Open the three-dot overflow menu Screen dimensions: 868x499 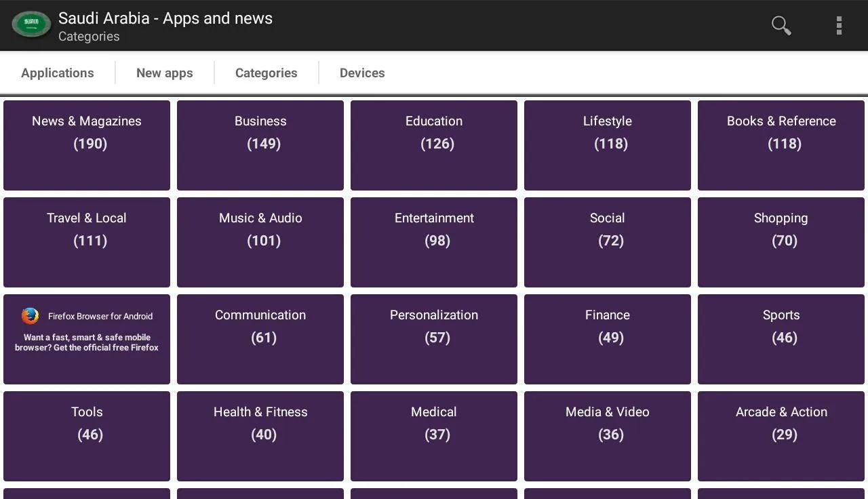[839, 25]
